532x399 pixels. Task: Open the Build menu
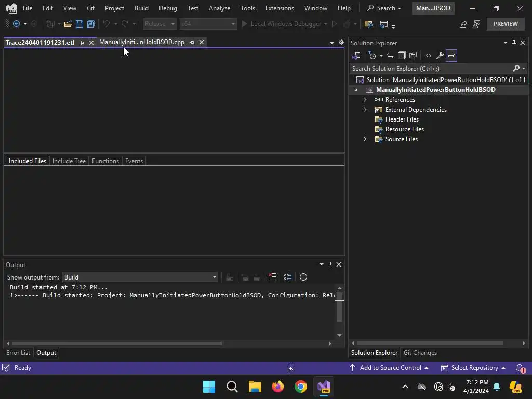(141, 8)
